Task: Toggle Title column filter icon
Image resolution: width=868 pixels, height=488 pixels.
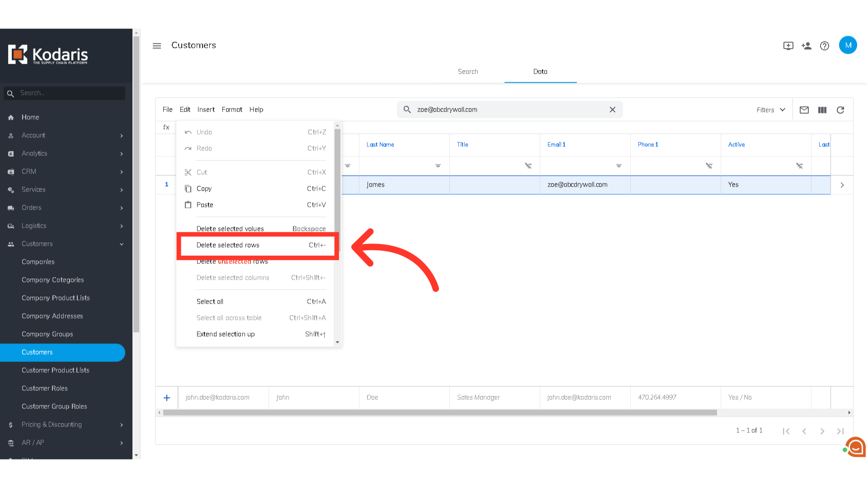Action: 528,166
